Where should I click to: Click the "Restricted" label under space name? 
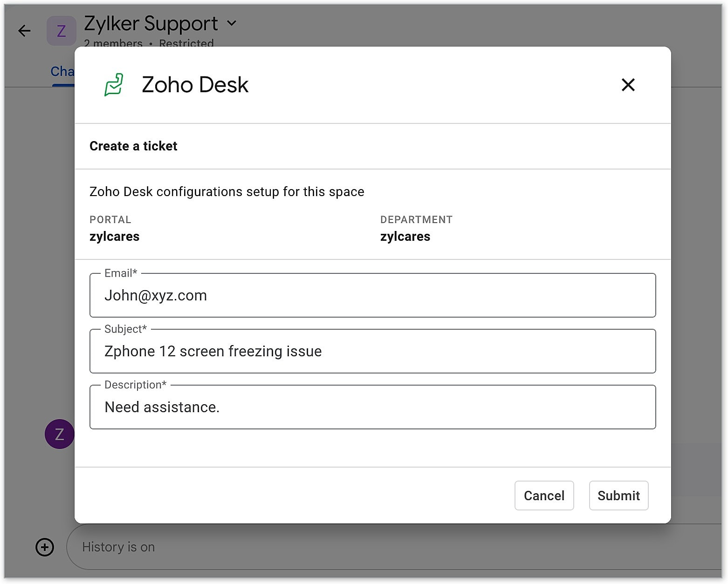pyautogui.click(x=186, y=43)
